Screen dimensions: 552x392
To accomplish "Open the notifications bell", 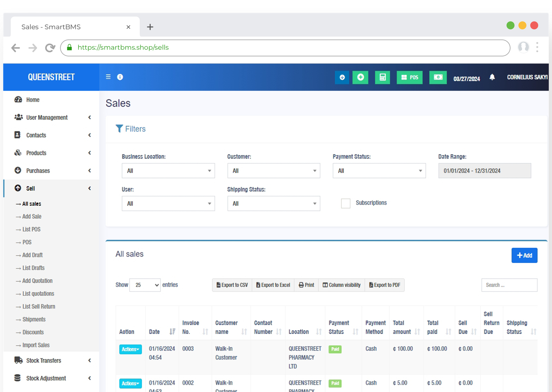I will click(x=492, y=77).
